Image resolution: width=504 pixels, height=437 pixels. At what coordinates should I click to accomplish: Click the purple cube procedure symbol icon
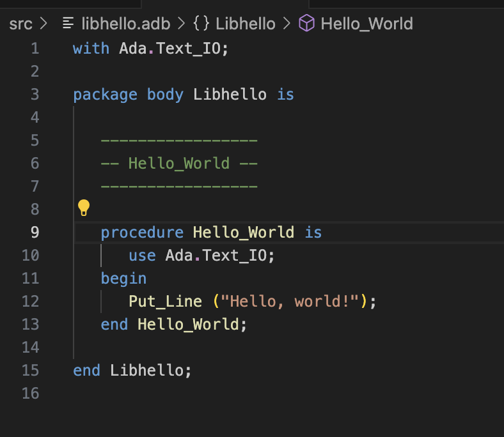[x=307, y=24]
